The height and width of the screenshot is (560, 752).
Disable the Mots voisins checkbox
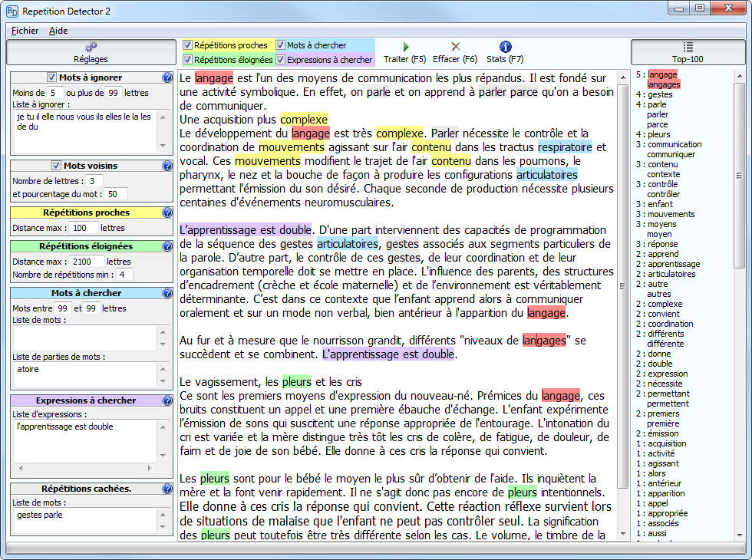(x=56, y=166)
